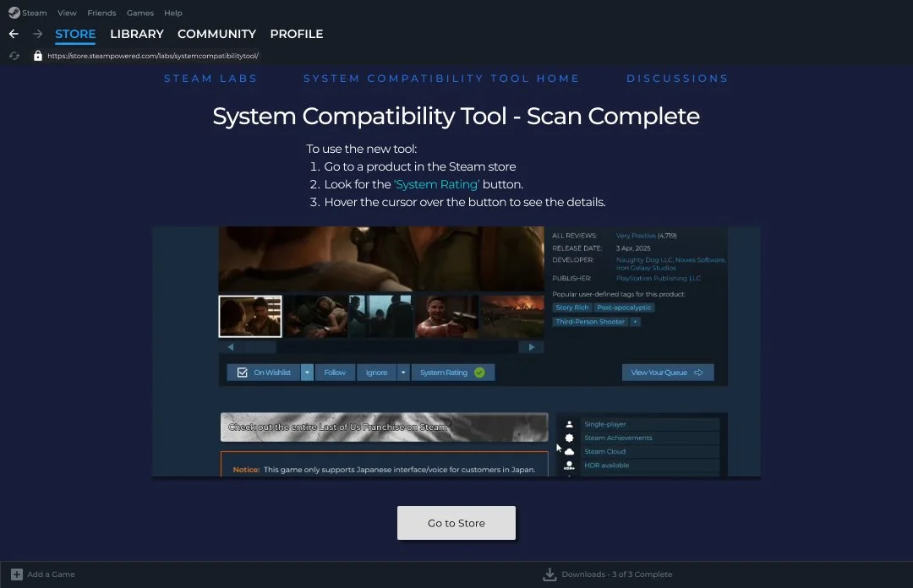Expand the Ignore dropdown arrow
Screen dimensions: 913x588
point(403,373)
